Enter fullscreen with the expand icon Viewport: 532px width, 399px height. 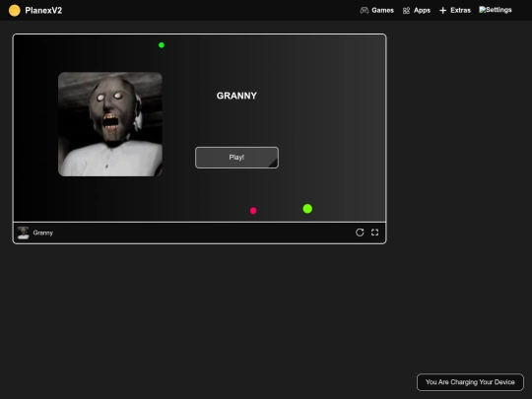(x=374, y=233)
